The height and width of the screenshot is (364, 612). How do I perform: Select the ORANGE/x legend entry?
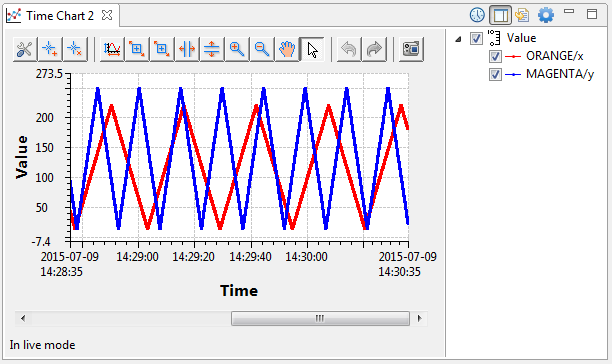click(x=554, y=56)
